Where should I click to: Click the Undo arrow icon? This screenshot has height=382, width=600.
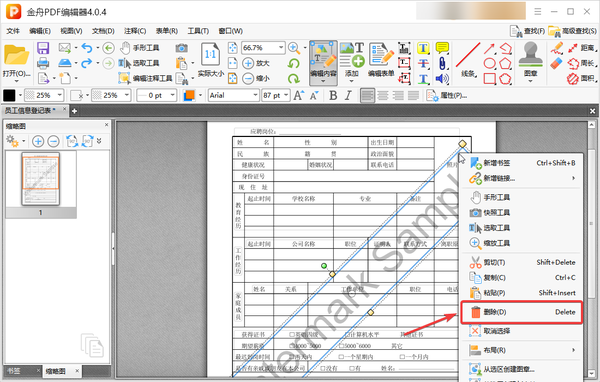pos(87,48)
